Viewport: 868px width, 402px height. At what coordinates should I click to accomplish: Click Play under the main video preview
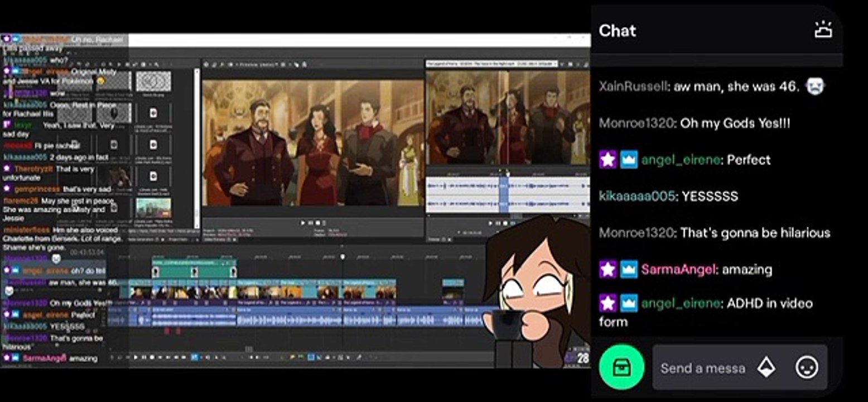pyautogui.click(x=303, y=223)
